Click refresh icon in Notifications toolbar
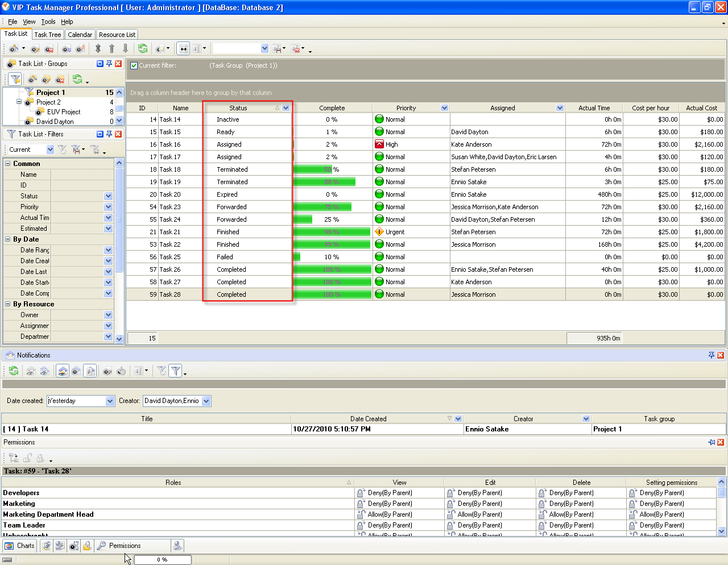This screenshot has height=565, width=728. pos(14,371)
